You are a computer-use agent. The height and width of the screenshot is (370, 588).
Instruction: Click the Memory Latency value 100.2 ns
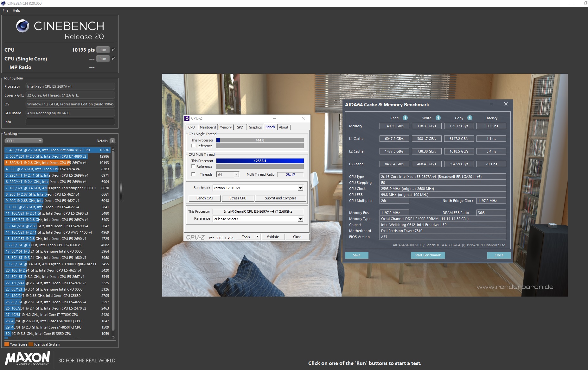[x=491, y=126]
